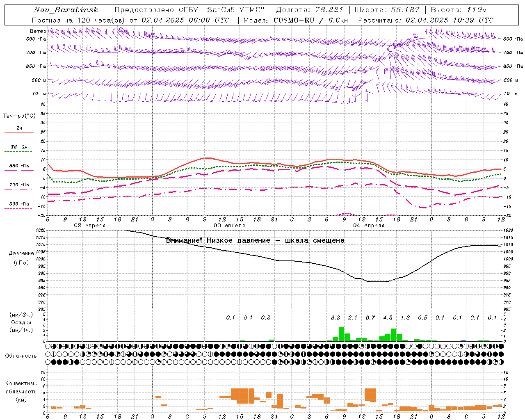Click the Осадки precipitation label
Screen dimensions: 525x420
(x=21, y=322)
